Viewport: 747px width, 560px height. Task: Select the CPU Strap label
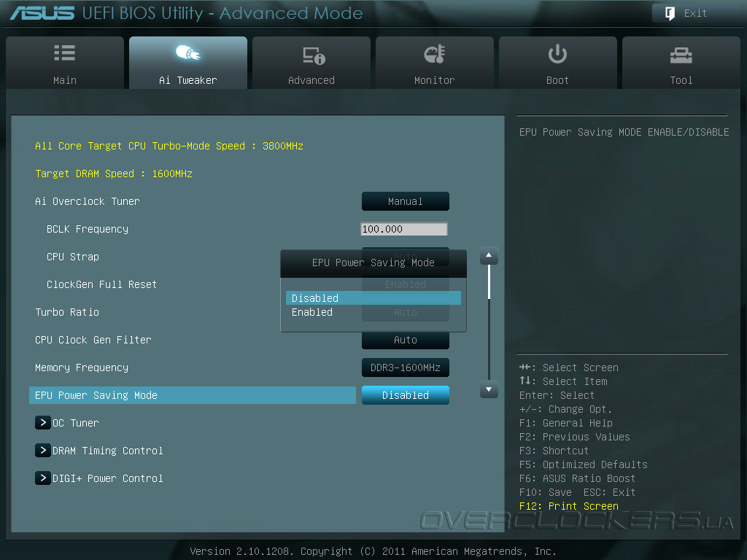[x=73, y=257]
